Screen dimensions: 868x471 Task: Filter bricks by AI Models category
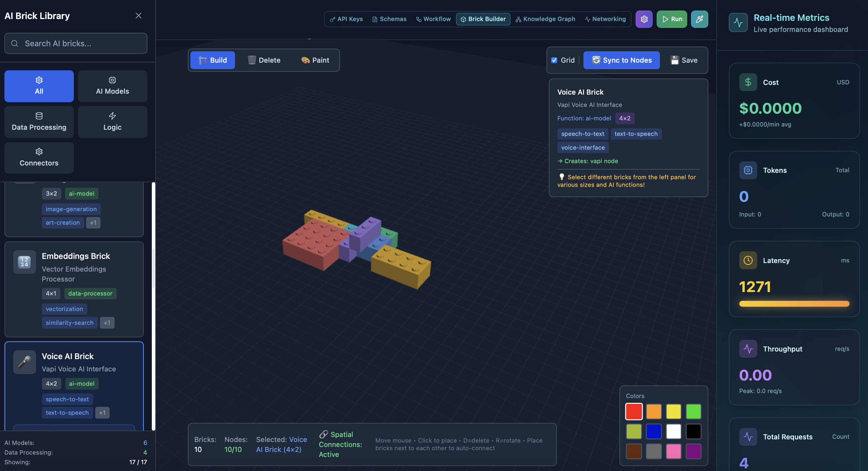click(x=112, y=86)
